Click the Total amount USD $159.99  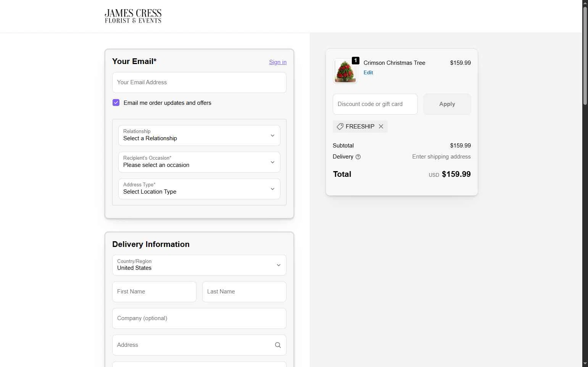click(x=449, y=174)
